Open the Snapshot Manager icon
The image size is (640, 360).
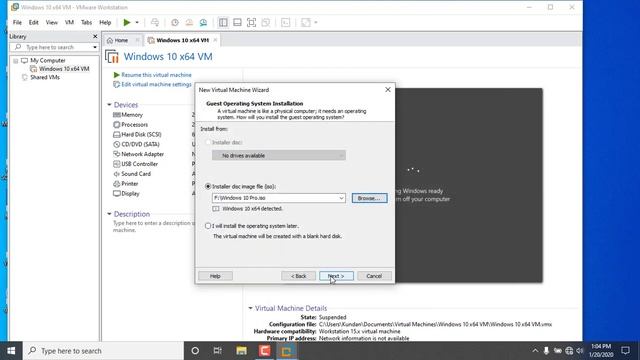point(203,22)
